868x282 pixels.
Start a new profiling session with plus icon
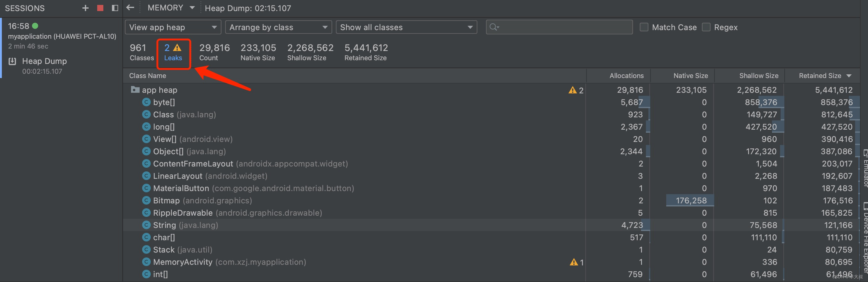point(85,8)
